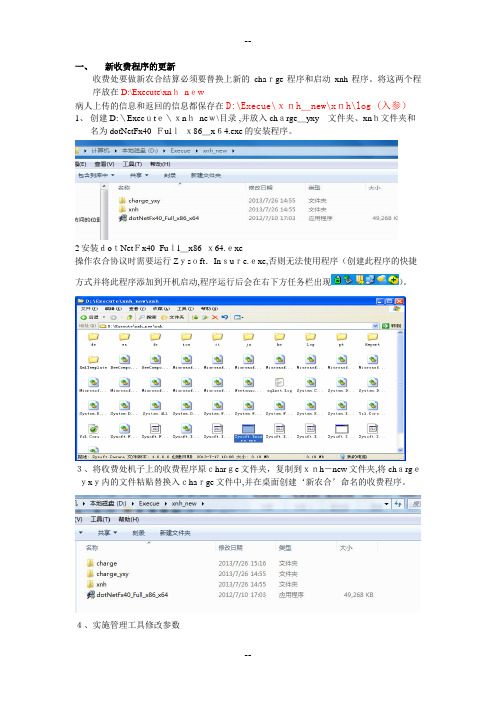The height and width of the screenshot is (702, 496).
Task: Click scroll-up arrow of top Explorer nav pane
Action: (104, 186)
